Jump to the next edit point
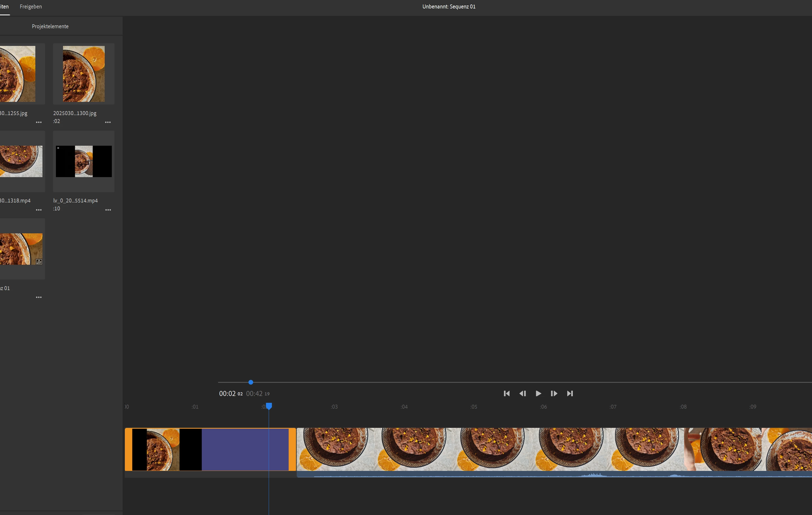 pos(570,394)
